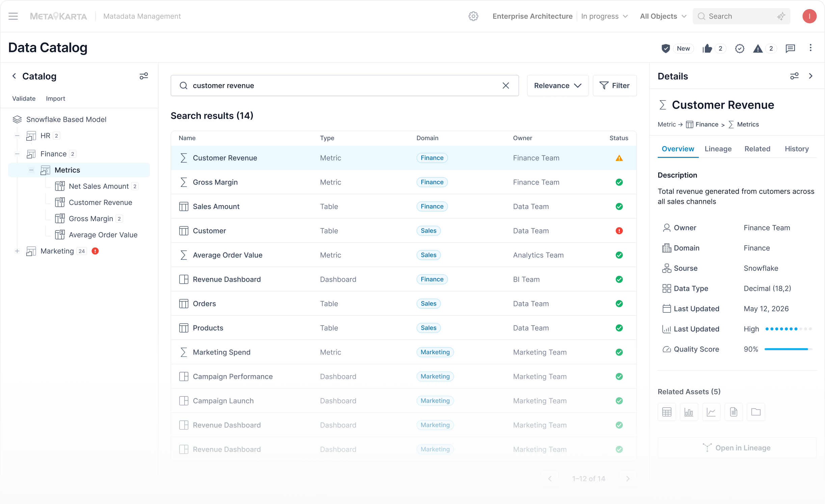Click the warning triangle alerts icon
Screen dimensions: 825x504
(x=758, y=49)
